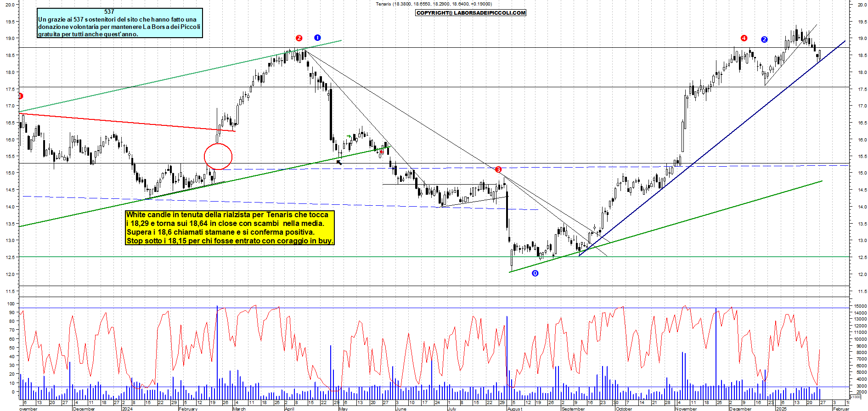Screen dimensions: 868x411
Task: Click the 'August' month label on time axis
Action: click(x=515, y=409)
